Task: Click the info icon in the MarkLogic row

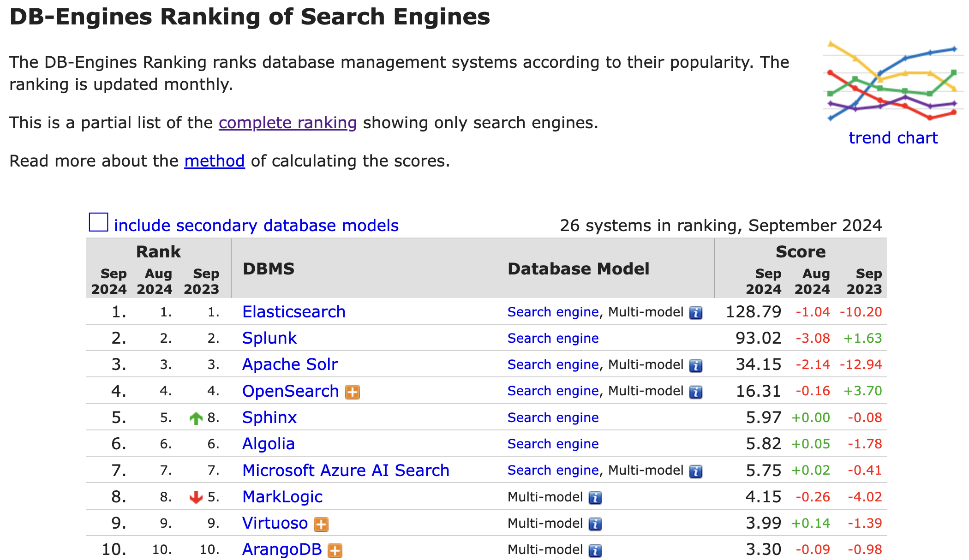Action: click(595, 498)
